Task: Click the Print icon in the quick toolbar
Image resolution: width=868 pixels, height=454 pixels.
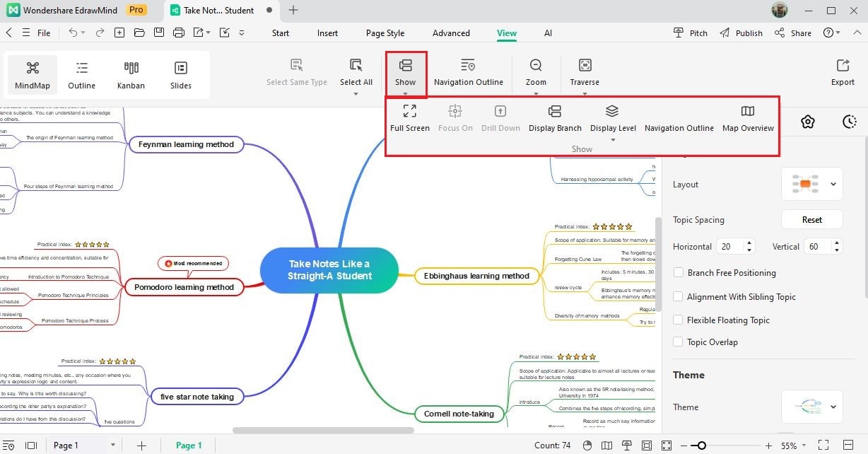Action: tap(179, 33)
